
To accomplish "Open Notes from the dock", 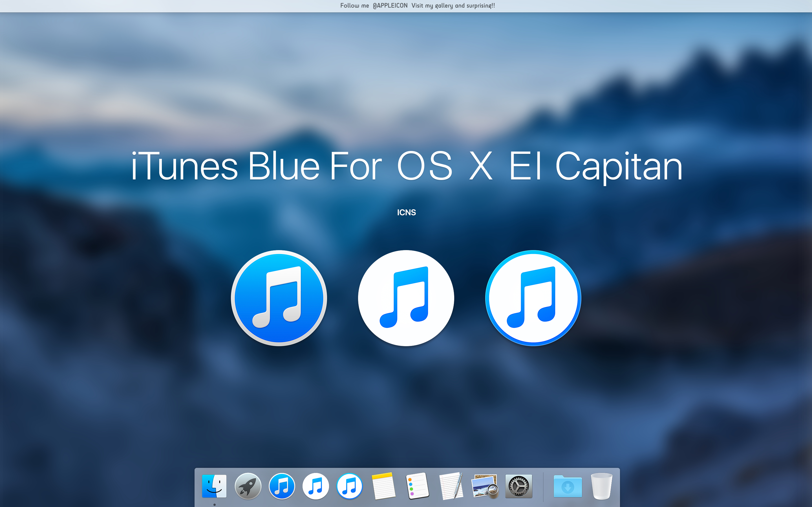I will [383, 486].
